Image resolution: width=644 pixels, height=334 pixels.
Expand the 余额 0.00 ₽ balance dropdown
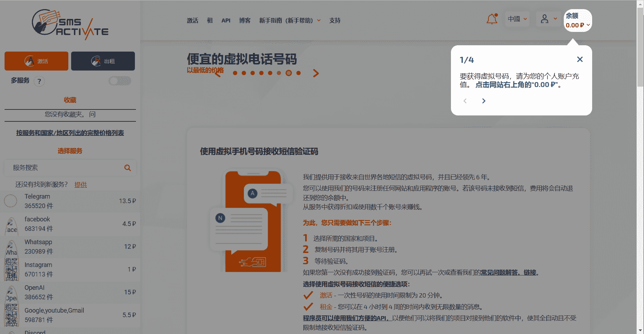(578, 20)
